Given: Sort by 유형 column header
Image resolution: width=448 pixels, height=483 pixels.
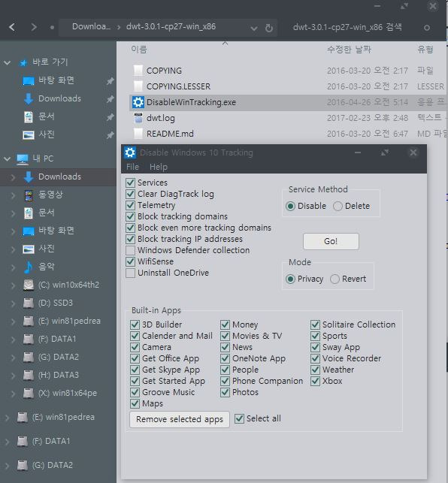Looking at the screenshot, I should [425, 50].
